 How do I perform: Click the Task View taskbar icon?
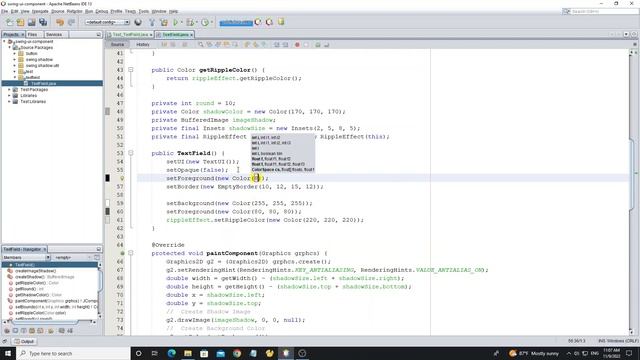coord(155,353)
